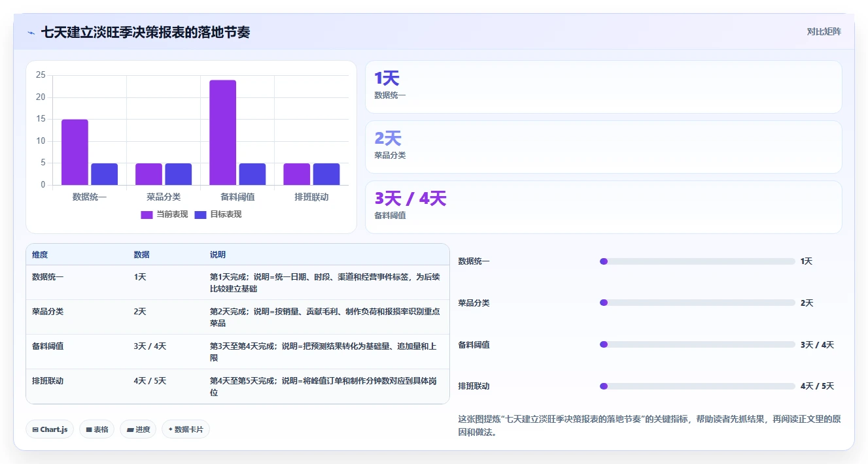Toggle the 当前表现 legend swatch

point(147,214)
